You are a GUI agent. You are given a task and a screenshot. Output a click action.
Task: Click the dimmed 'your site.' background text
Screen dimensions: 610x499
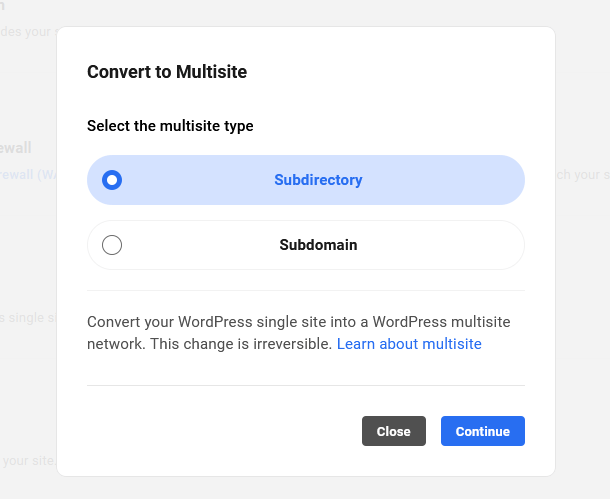coord(28,460)
